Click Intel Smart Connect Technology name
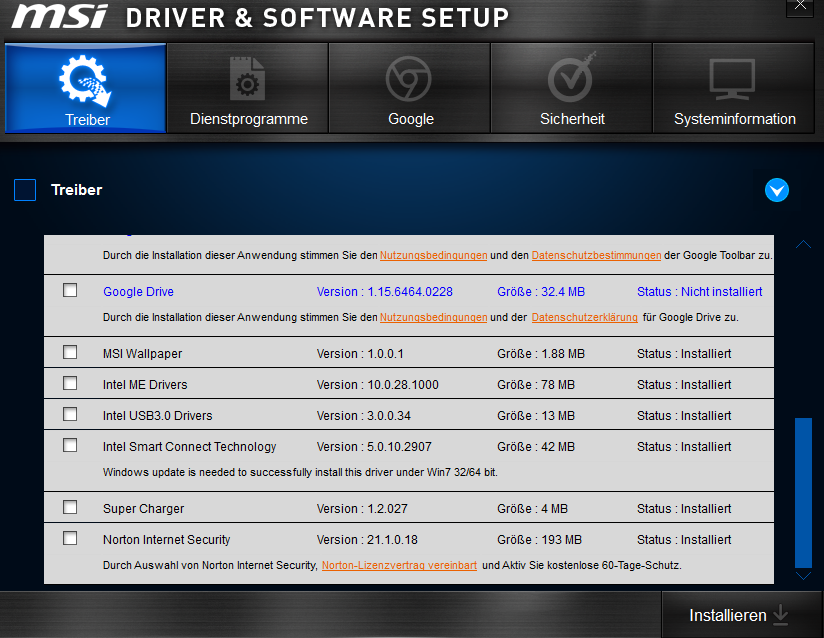The image size is (824, 638). point(190,447)
